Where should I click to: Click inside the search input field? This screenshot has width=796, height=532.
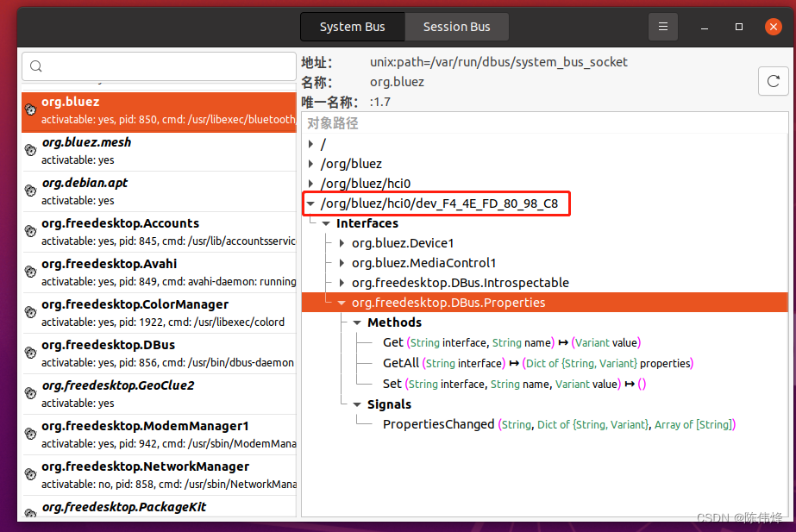point(155,66)
